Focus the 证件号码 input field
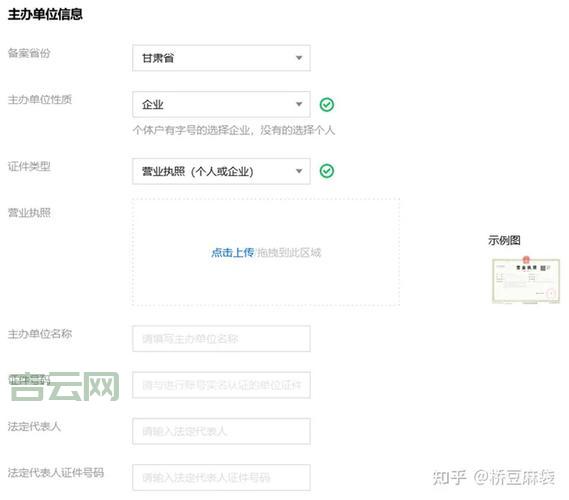The image size is (569, 500). click(221, 385)
